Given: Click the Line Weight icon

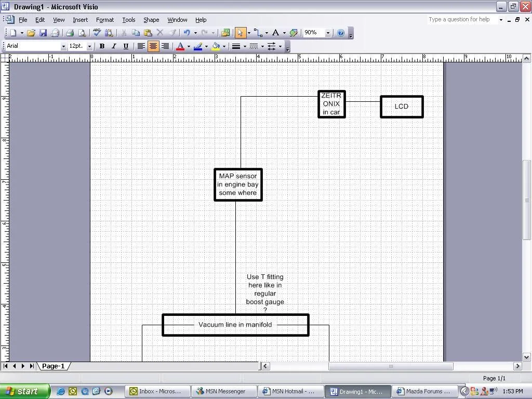Looking at the screenshot, I should (x=236, y=46).
